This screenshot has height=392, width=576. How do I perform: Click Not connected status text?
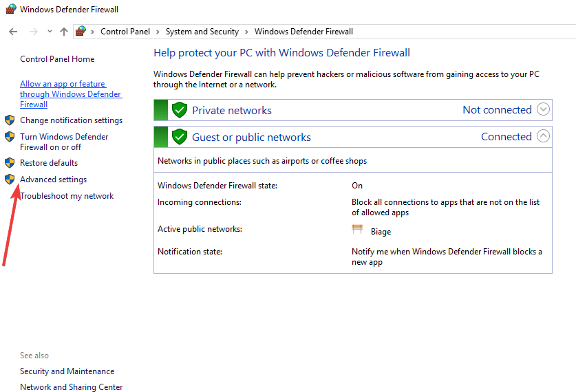point(497,110)
